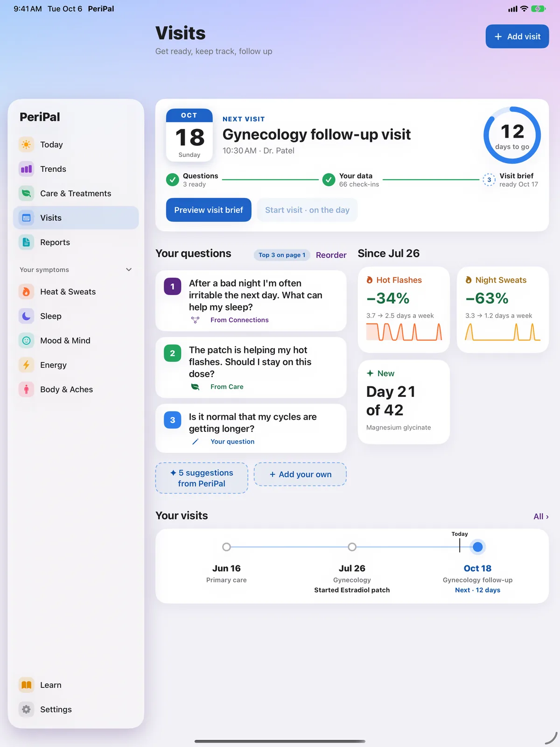
Task: Go to Today in the sidebar
Action: (76, 145)
